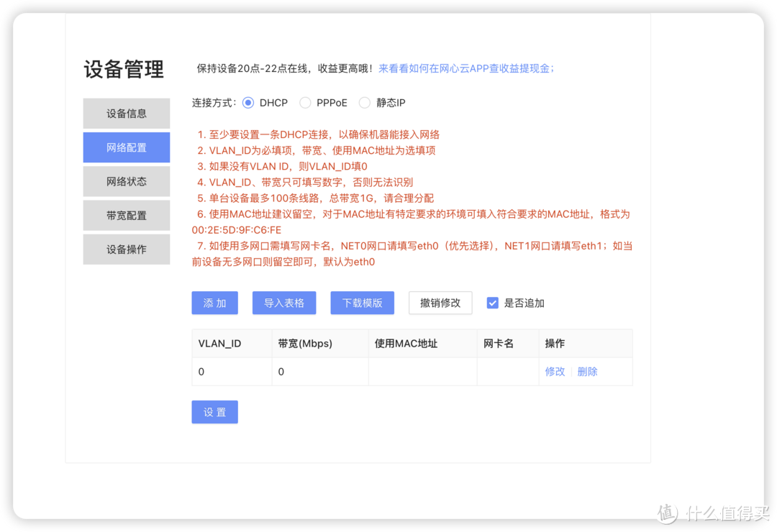This screenshot has height=532, width=777.
Task: Click the 添加 button
Action: [x=214, y=303]
